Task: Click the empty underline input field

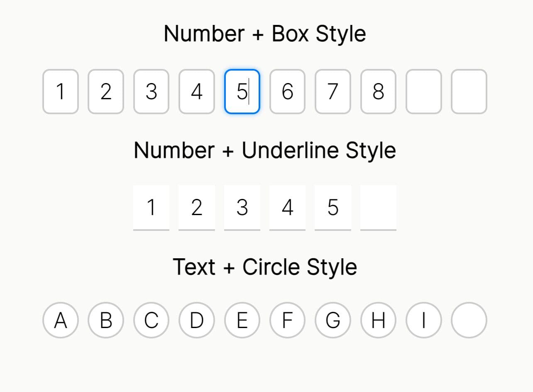Action: click(x=378, y=207)
